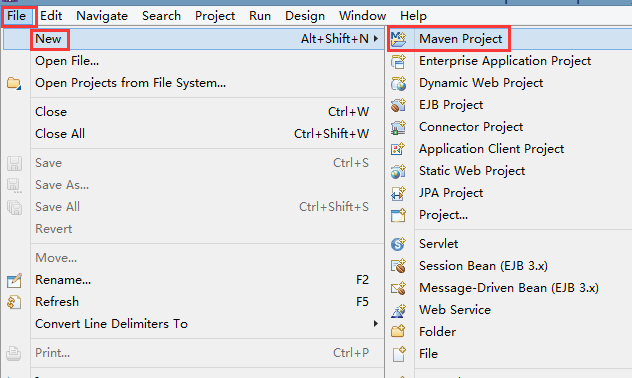Click the new Folder icon
632x378 pixels.
click(398, 332)
